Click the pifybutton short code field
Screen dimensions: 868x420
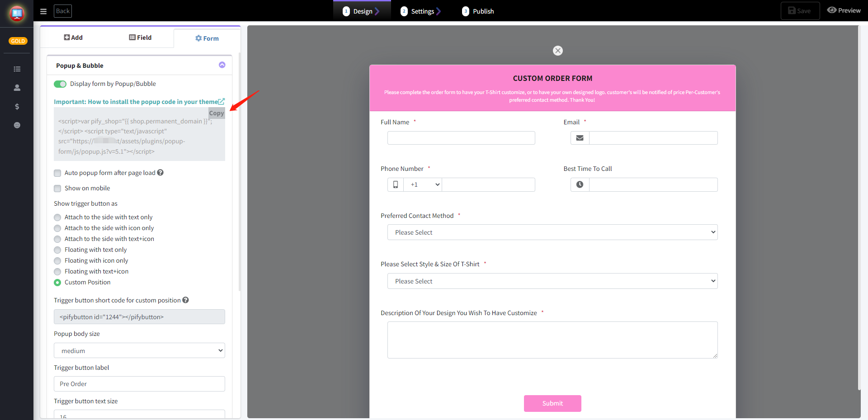coord(139,317)
